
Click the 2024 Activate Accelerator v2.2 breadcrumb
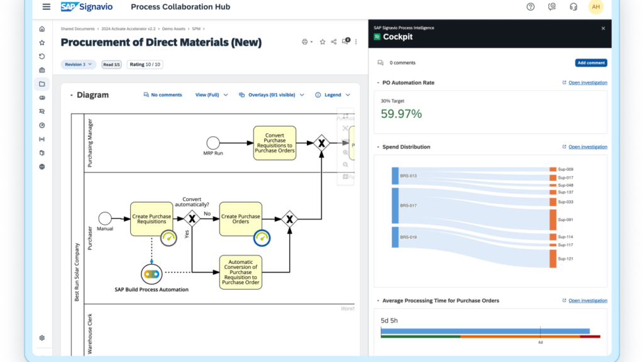(128, 29)
